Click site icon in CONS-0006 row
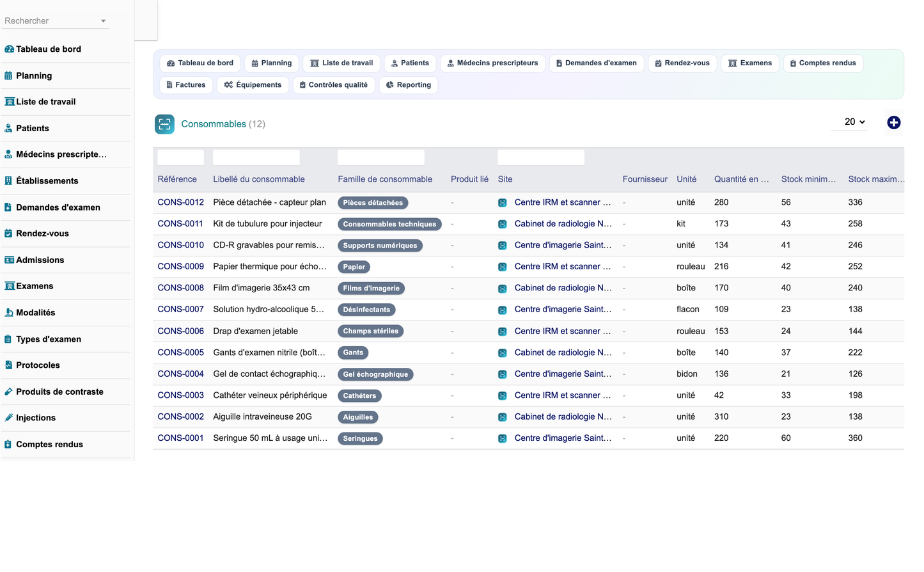Image resolution: width=924 pixels, height=572 pixels. coord(503,331)
